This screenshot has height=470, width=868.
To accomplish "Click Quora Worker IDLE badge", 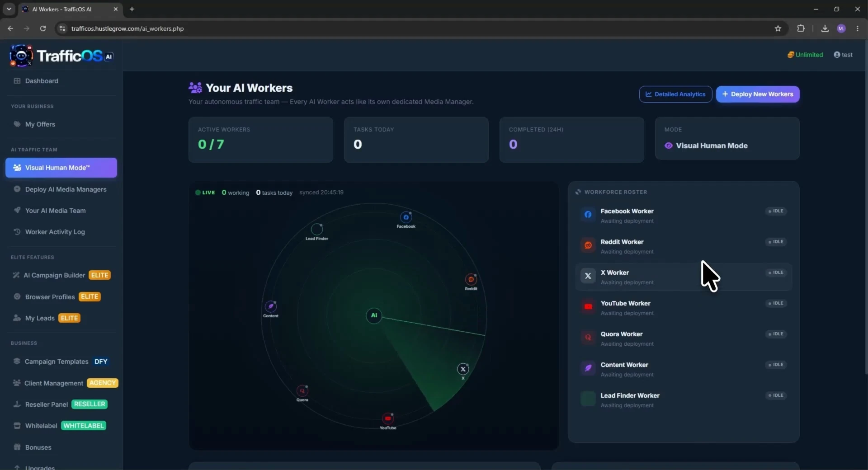I will coord(776,334).
